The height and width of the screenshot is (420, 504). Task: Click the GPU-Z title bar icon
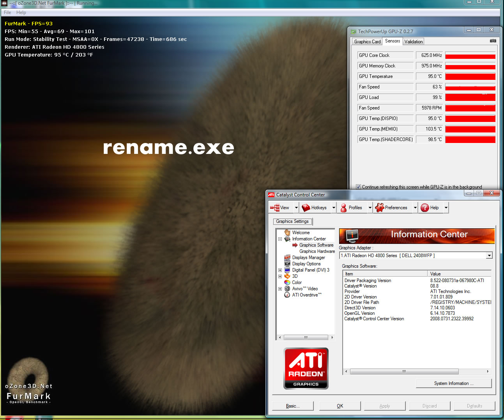coord(354,32)
